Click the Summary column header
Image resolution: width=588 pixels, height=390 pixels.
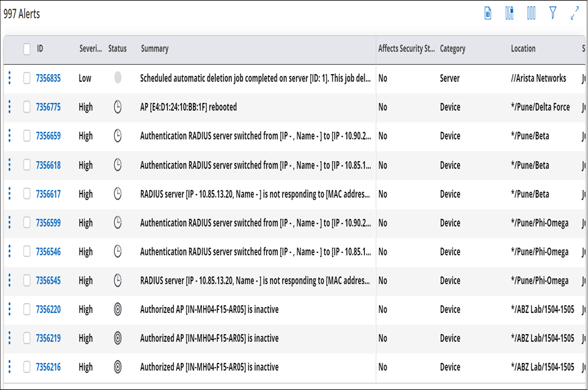pyautogui.click(x=154, y=49)
